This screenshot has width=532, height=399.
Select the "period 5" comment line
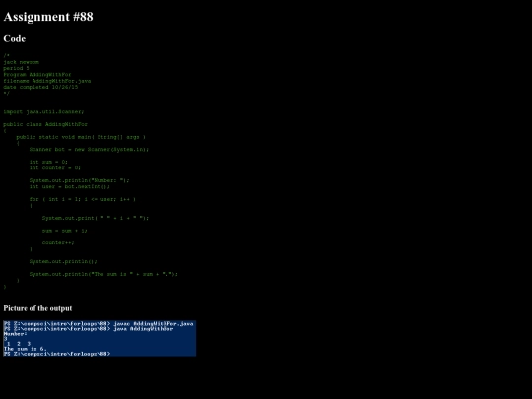tap(17, 68)
